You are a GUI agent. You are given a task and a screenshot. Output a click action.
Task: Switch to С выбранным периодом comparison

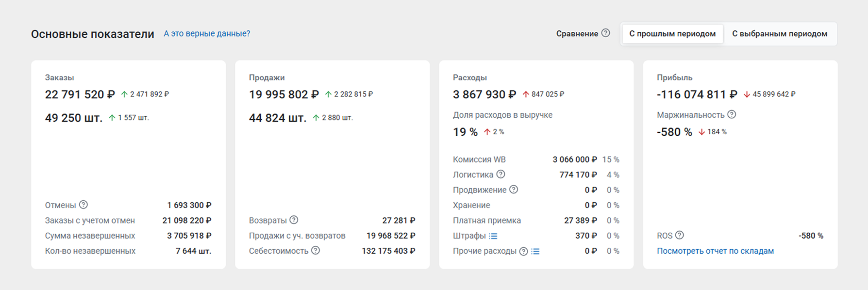coord(779,34)
